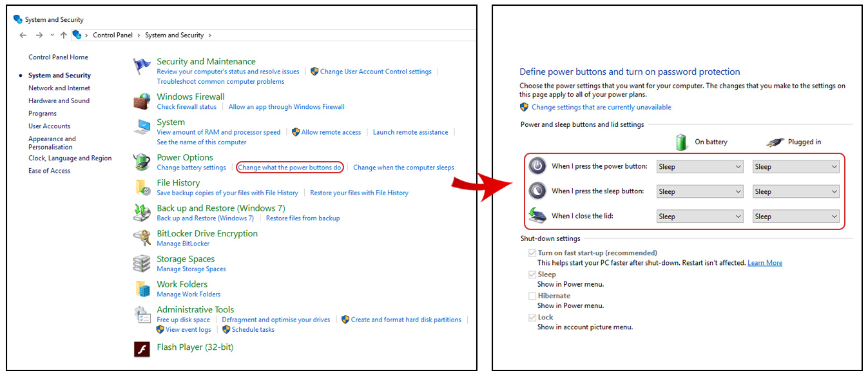Click the shield icon beside View event logs
Screen dimensions: 868x375
click(x=160, y=329)
